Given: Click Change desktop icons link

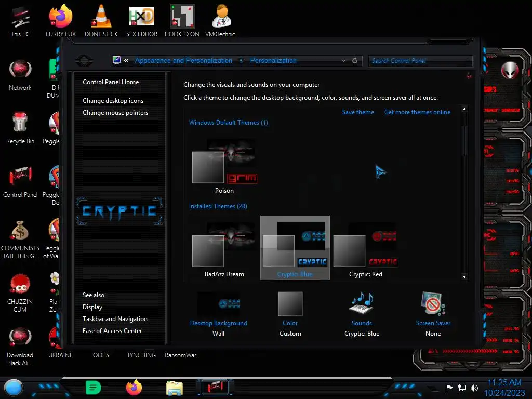Looking at the screenshot, I should [113, 101].
